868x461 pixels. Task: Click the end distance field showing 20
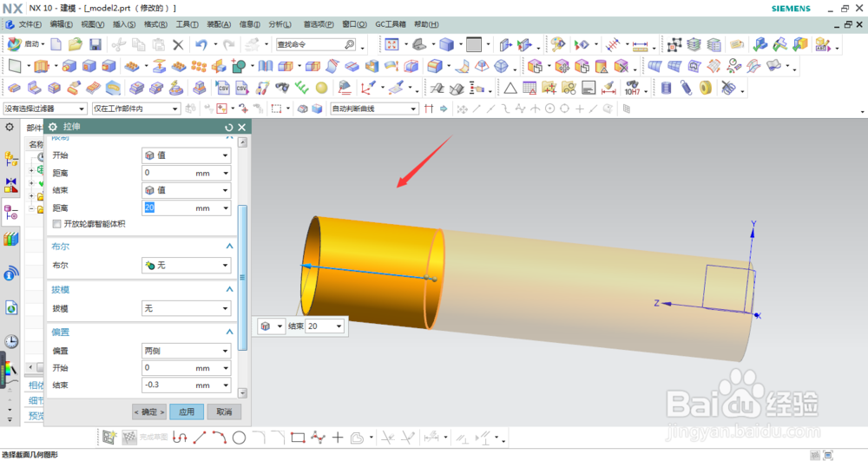pyautogui.click(x=186, y=208)
